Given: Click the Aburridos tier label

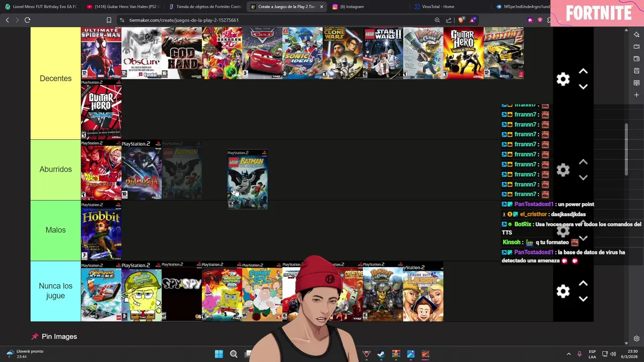Looking at the screenshot, I should [55, 169].
